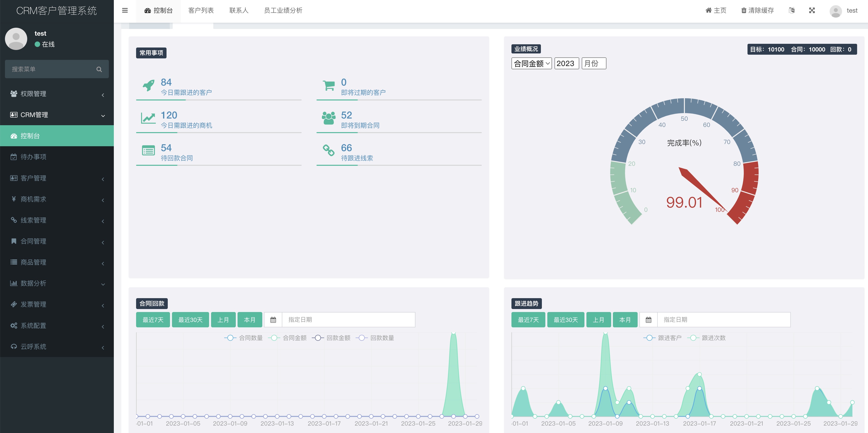
Task: Click 最近7天 button in 跟进趋势
Action: [528, 320]
